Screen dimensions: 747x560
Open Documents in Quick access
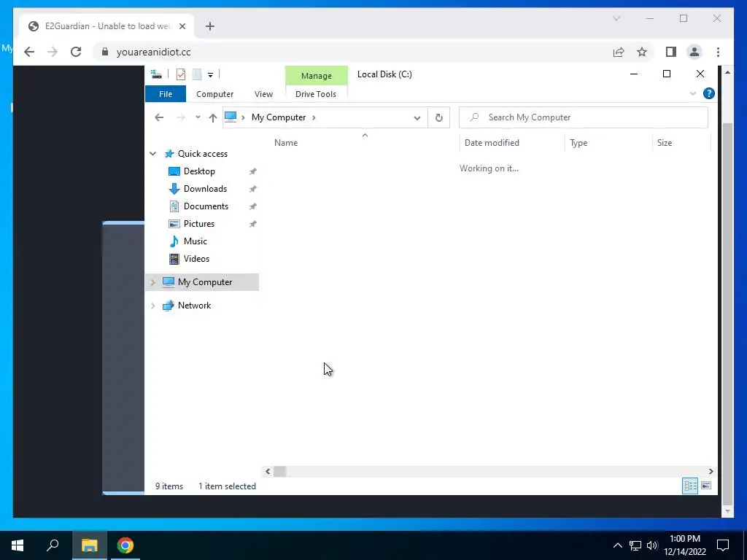pos(206,206)
